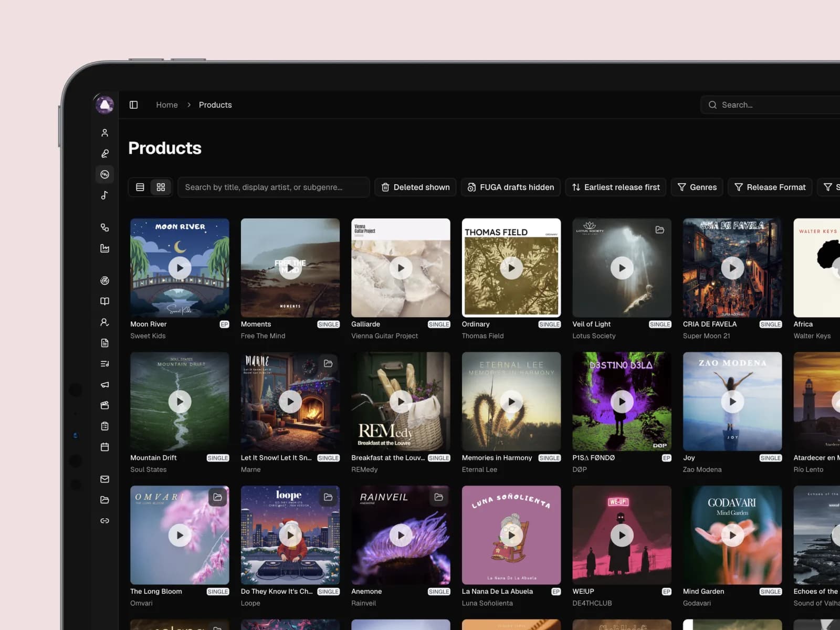Play the La Nana De La Abuela preview
This screenshot has width=840, height=630.
pos(511,535)
